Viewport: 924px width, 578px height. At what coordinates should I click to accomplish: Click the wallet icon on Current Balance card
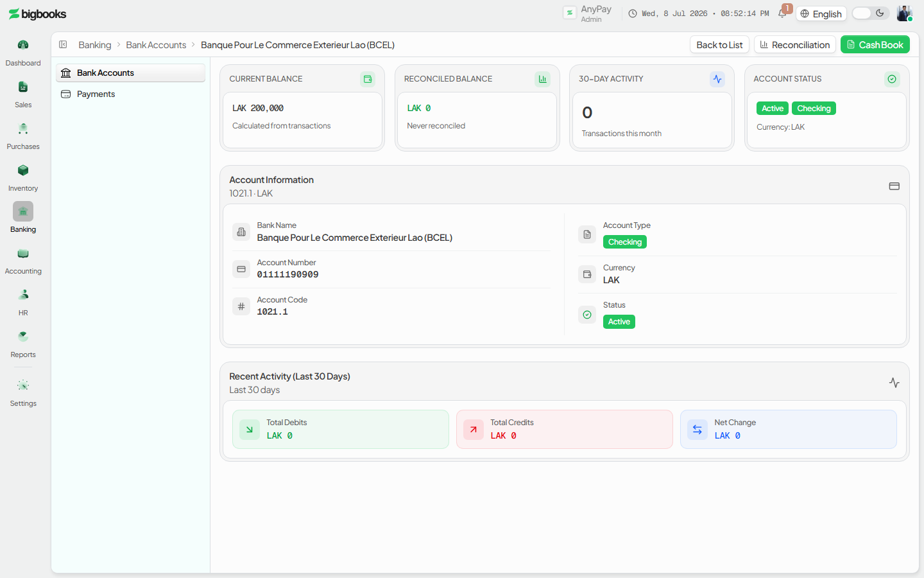click(x=368, y=79)
